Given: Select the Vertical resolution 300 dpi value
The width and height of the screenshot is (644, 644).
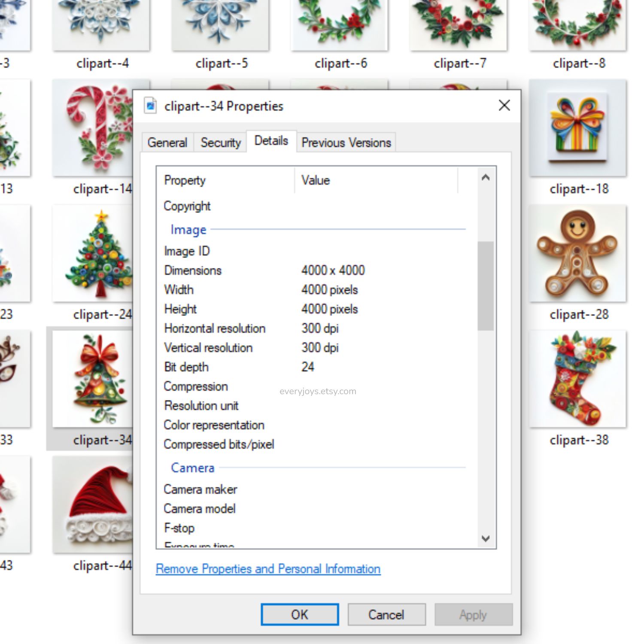Looking at the screenshot, I should click(x=320, y=347).
